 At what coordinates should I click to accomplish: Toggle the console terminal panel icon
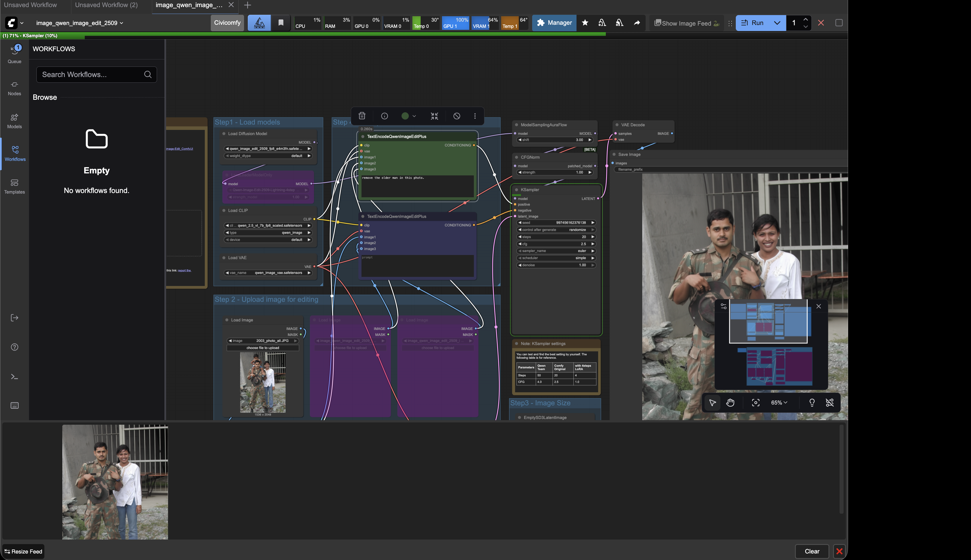[15, 377]
